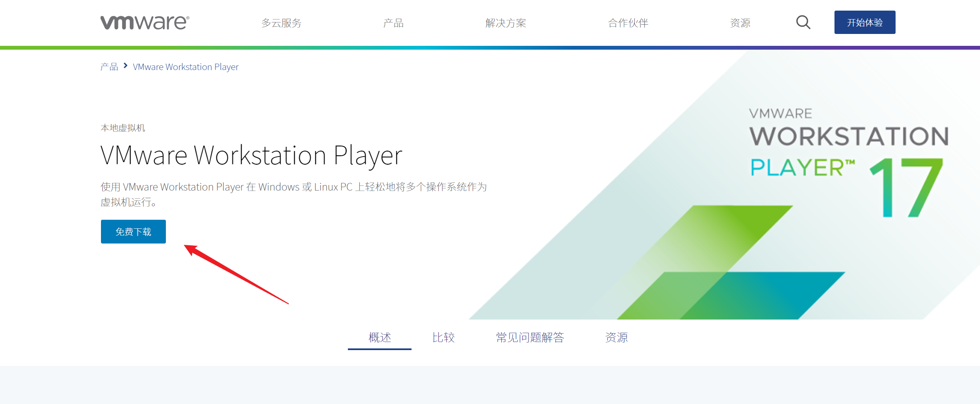Select the 多云服务 menu item
The image size is (980, 404).
point(281,22)
